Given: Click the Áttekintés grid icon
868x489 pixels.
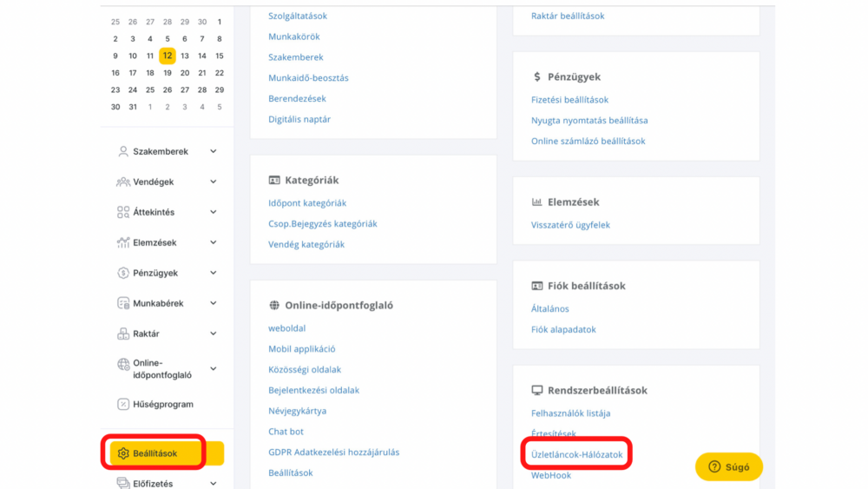Looking at the screenshot, I should 123,212.
